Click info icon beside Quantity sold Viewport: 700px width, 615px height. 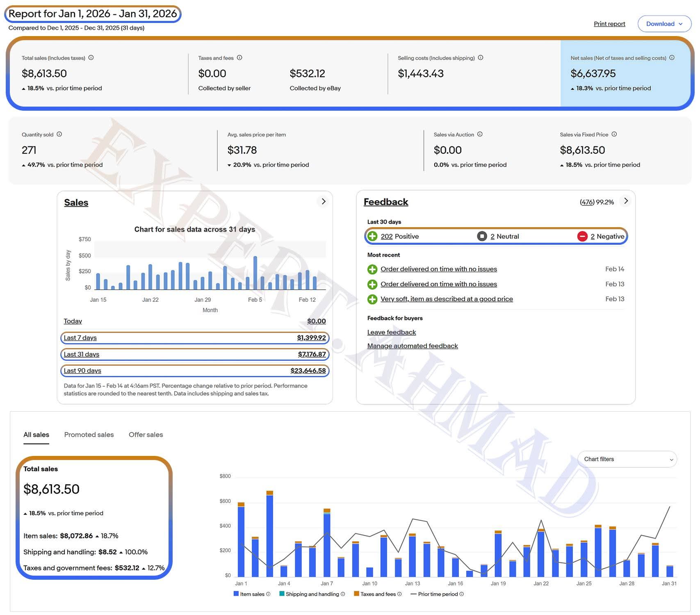[x=59, y=134]
